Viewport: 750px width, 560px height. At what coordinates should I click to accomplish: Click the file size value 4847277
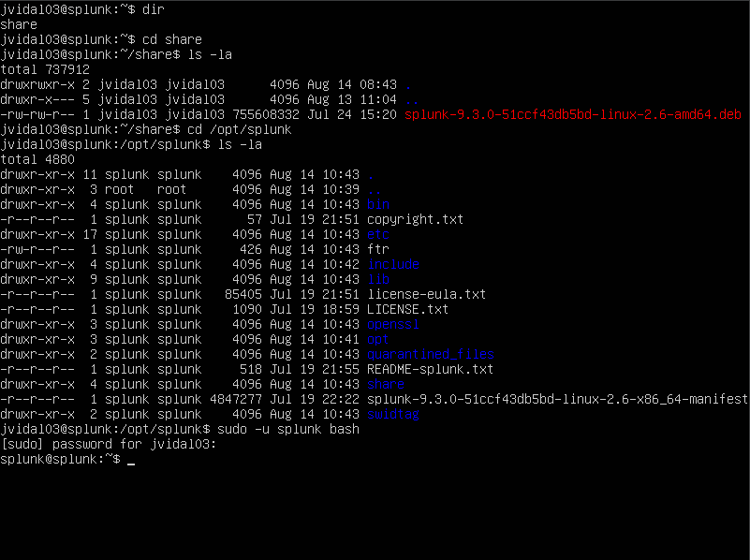click(x=236, y=399)
